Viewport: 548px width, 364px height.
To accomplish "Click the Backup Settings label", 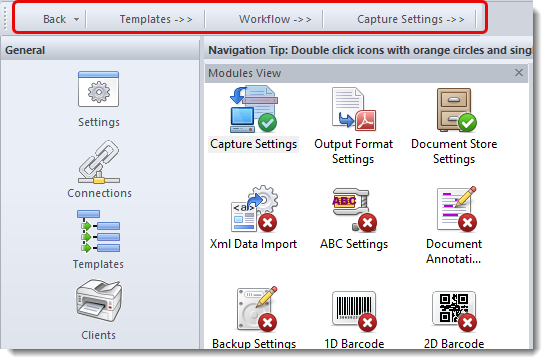I will coord(254,343).
